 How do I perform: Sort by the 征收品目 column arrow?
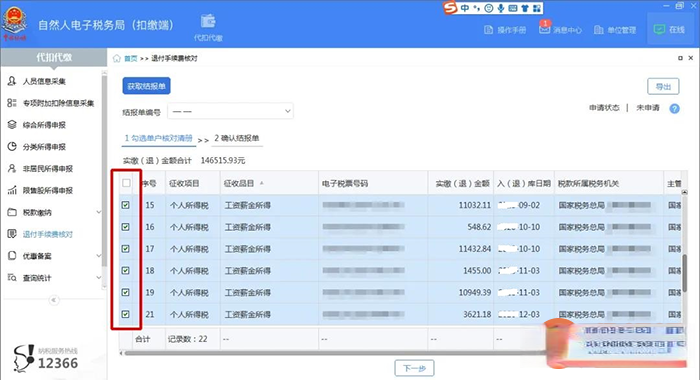pyautogui.click(x=262, y=183)
